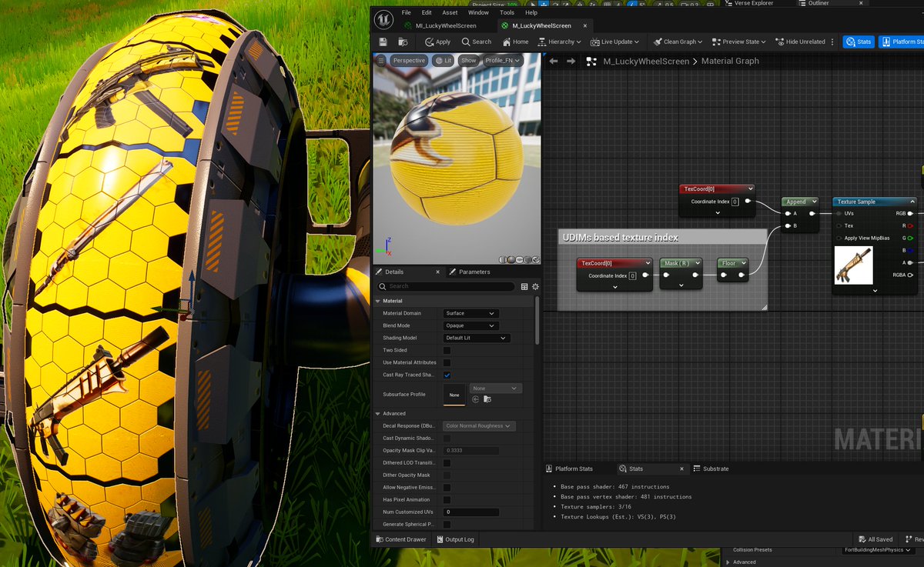Click the Details panel search field

point(446,286)
